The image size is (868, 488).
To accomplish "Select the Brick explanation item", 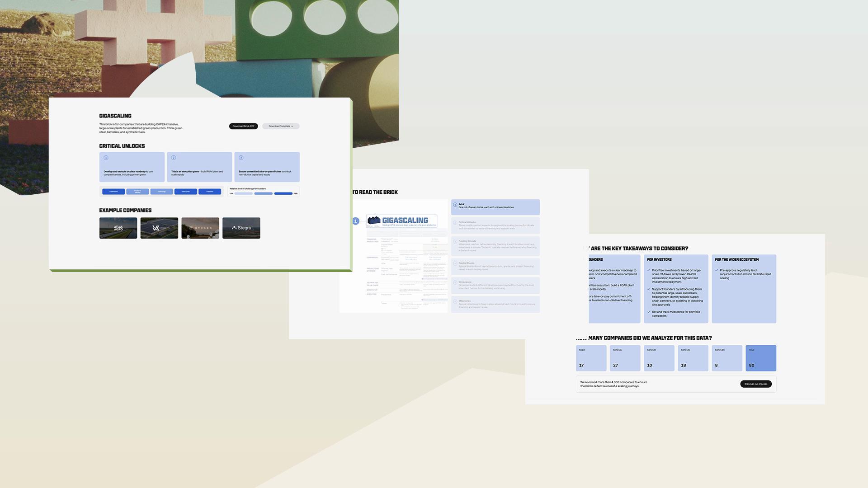I will [495, 207].
